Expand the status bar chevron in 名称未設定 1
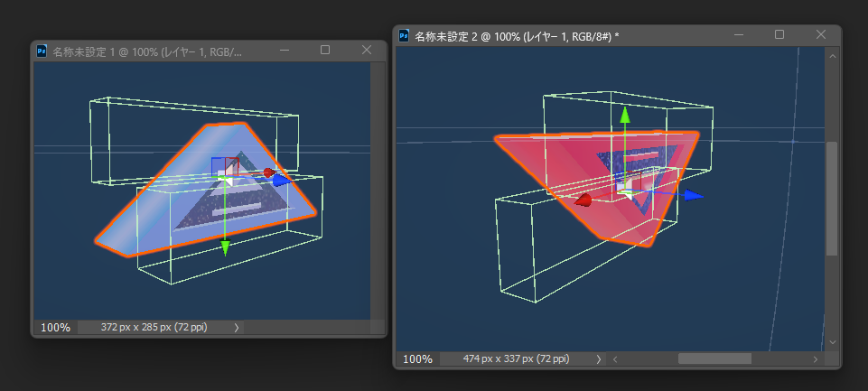 click(x=237, y=327)
